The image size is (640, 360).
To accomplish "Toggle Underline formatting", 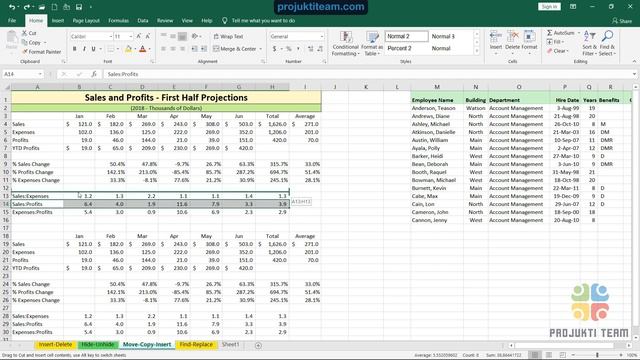I will [x=93, y=49].
